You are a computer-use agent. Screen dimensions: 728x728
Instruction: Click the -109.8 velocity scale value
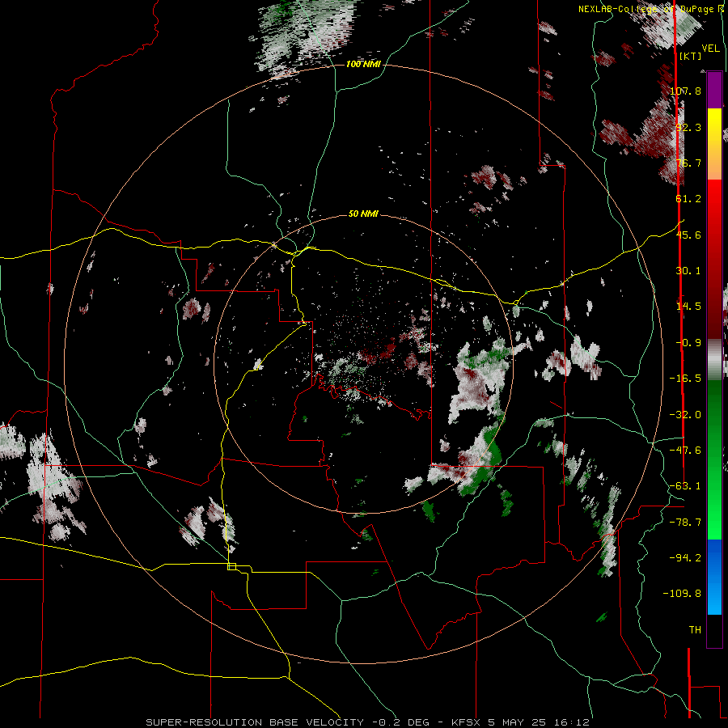pos(682,594)
